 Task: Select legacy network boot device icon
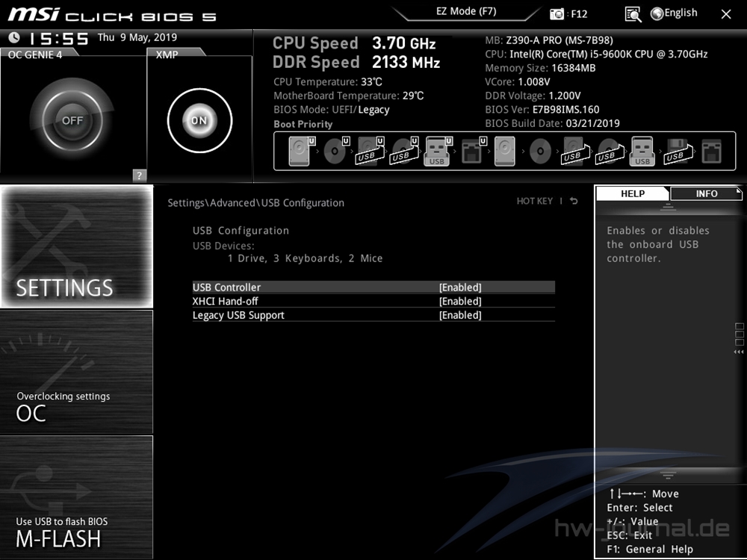click(712, 151)
